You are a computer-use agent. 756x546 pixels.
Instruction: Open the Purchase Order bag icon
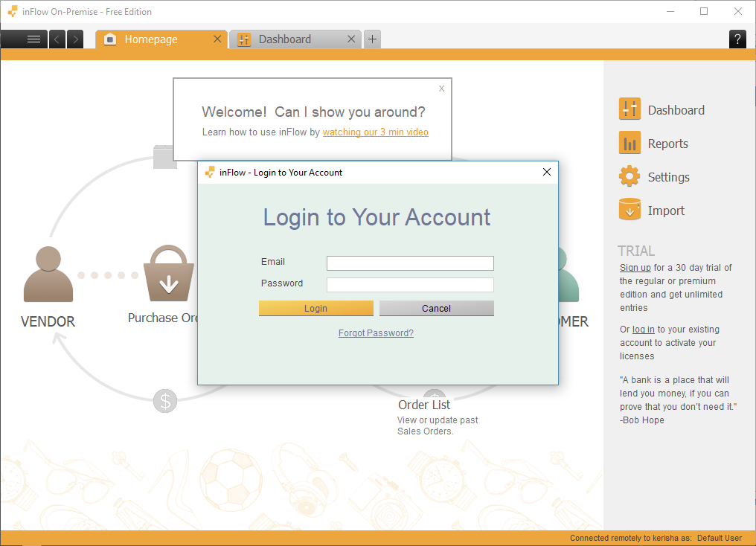(x=169, y=273)
